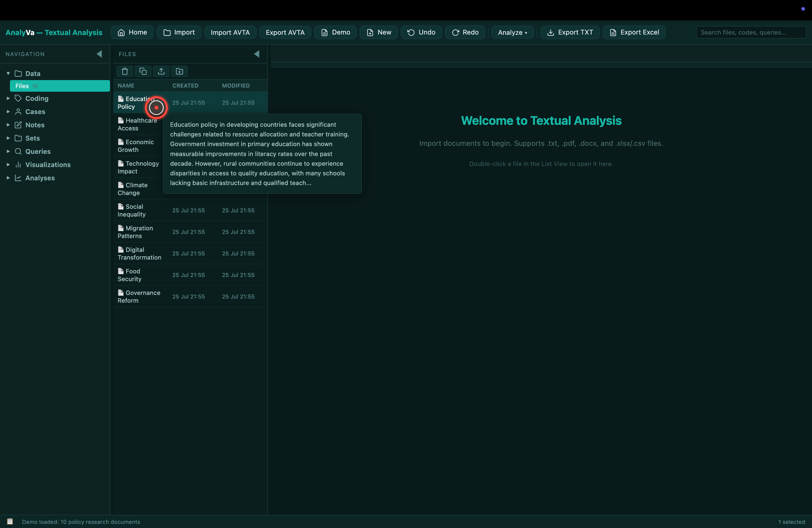The image size is (812, 528).
Task: Select the Economic Growth file name
Action: [x=136, y=146]
